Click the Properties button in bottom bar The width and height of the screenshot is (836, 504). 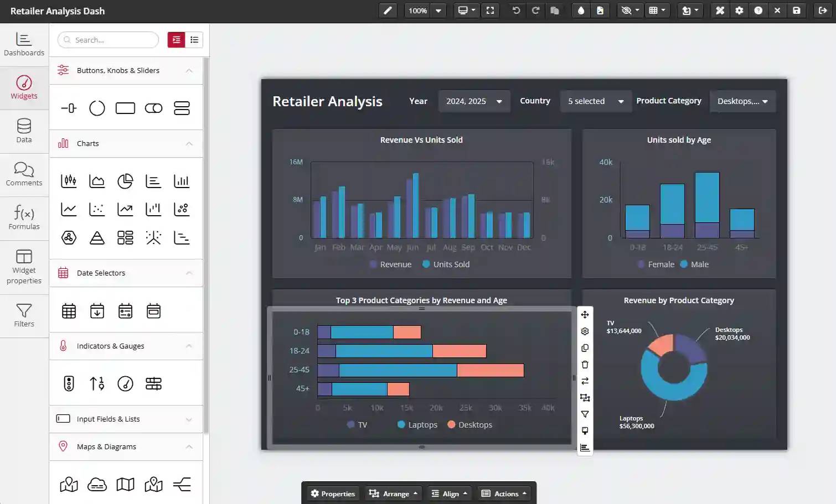coord(333,493)
